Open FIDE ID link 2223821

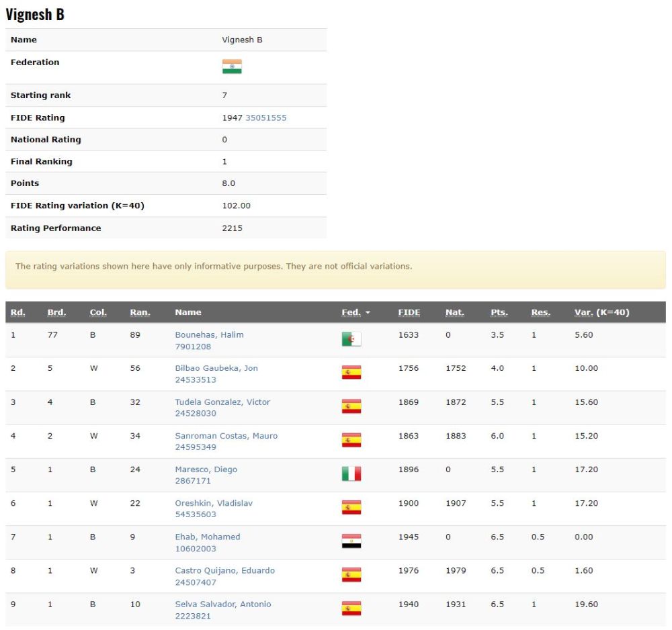[x=193, y=616]
